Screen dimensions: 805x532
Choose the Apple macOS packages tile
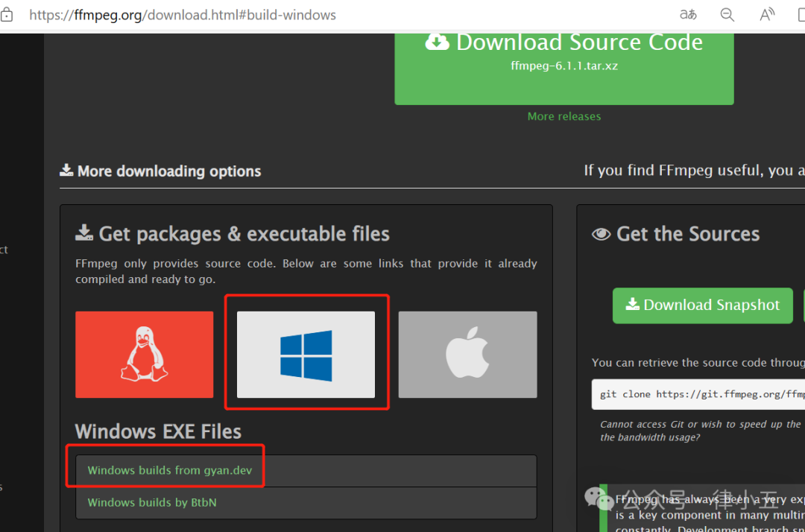pos(467,355)
